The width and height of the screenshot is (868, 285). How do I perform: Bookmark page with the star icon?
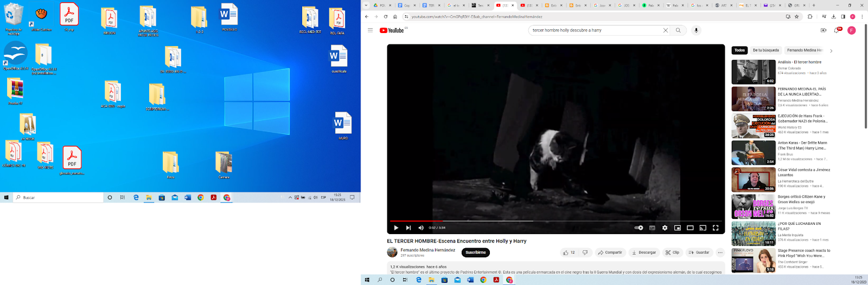(797, 17)
